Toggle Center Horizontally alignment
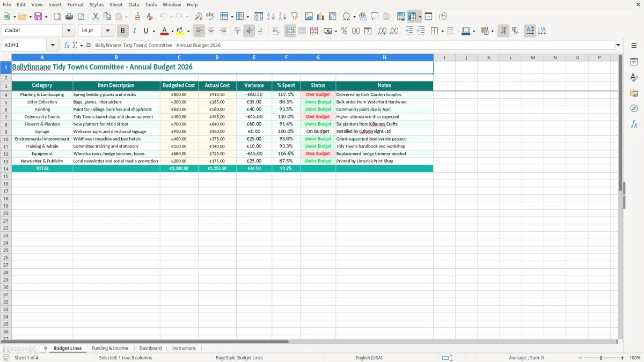 [x=211, y=31]
